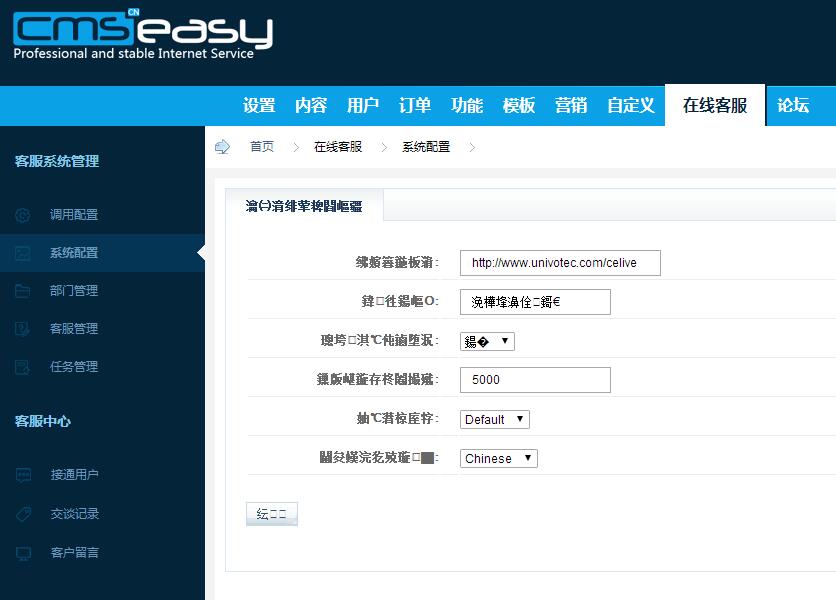The height and width of the screenshot is (600, 836).
Task: Open 任务管理 via its sidebar icon
Action: pos(25,367)
